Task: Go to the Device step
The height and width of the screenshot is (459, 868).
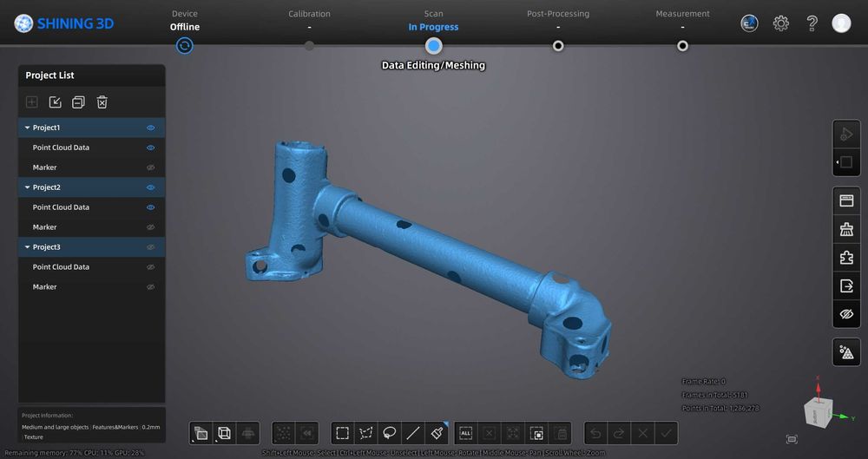Action: pos(184,20)
